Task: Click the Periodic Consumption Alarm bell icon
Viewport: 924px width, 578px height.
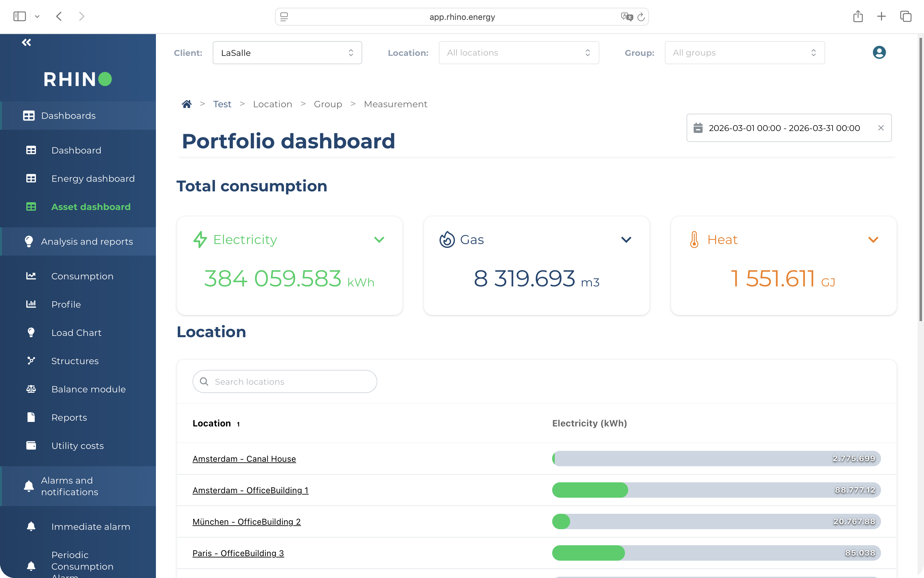Action: 31,566
